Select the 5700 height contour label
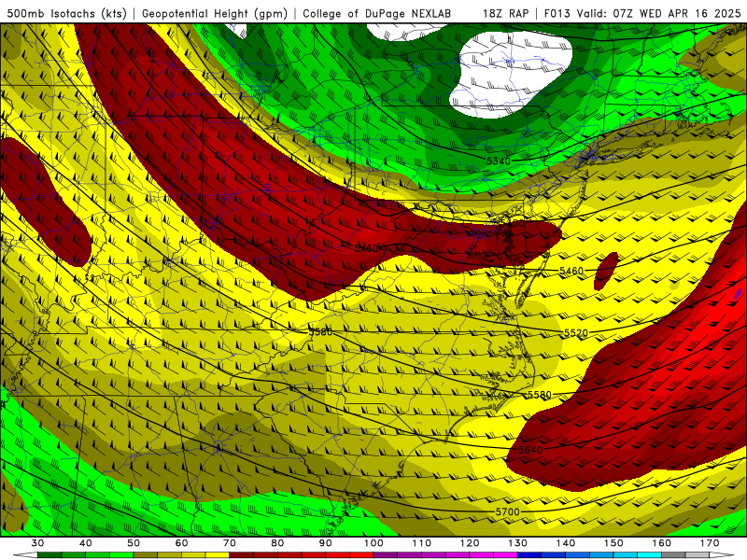 [x=507, y=511]
